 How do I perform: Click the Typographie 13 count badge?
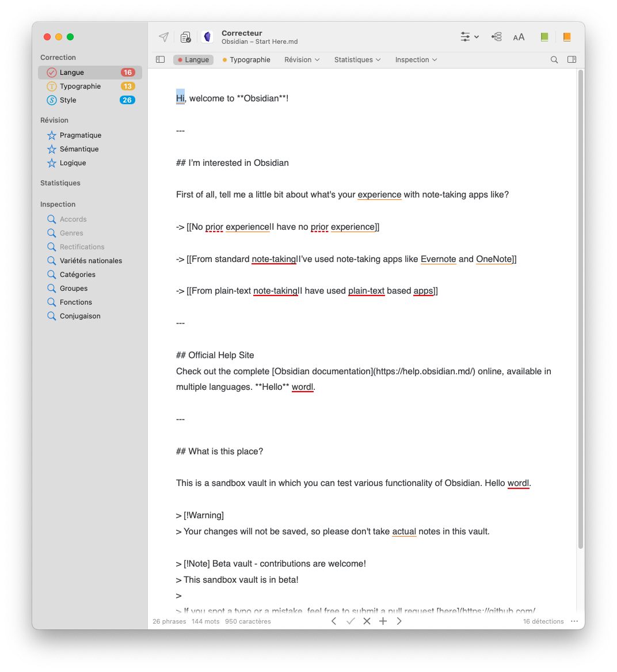pyautogui.click(x=128, y=86)
